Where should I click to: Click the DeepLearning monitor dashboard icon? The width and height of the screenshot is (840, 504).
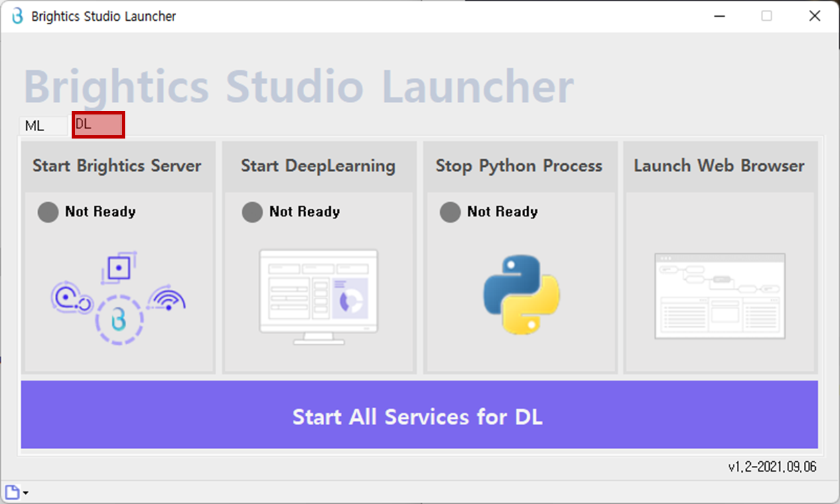pos(319,297)
